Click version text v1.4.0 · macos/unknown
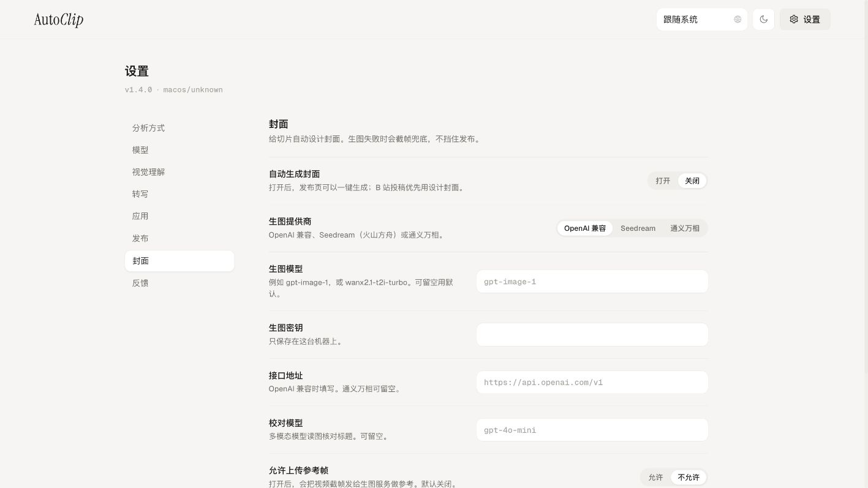868x488 pixels. (174, 89)
